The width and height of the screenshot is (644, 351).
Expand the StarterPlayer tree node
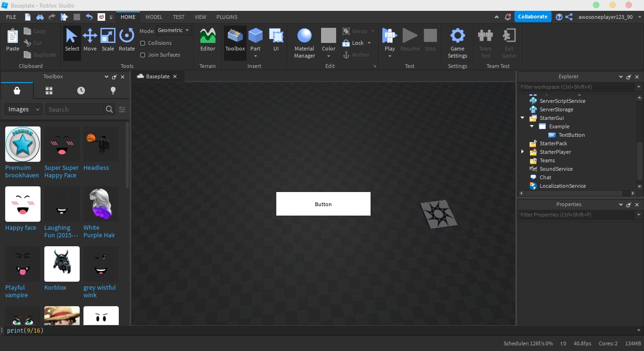522,152
